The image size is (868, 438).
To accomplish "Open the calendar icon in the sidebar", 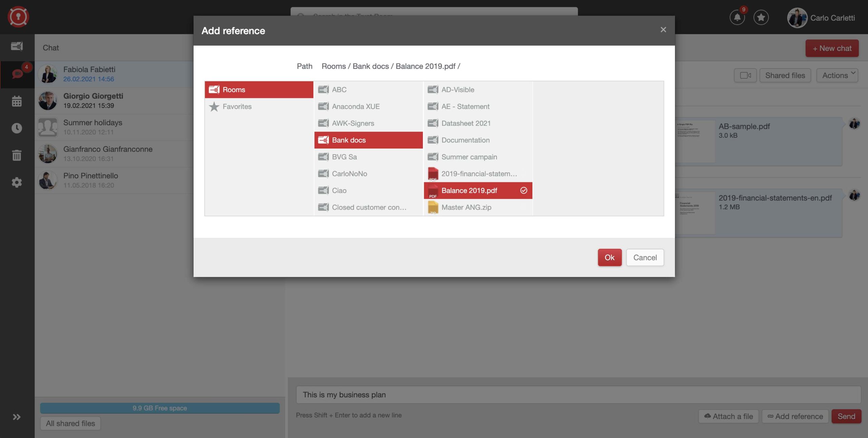I will 17,101.
